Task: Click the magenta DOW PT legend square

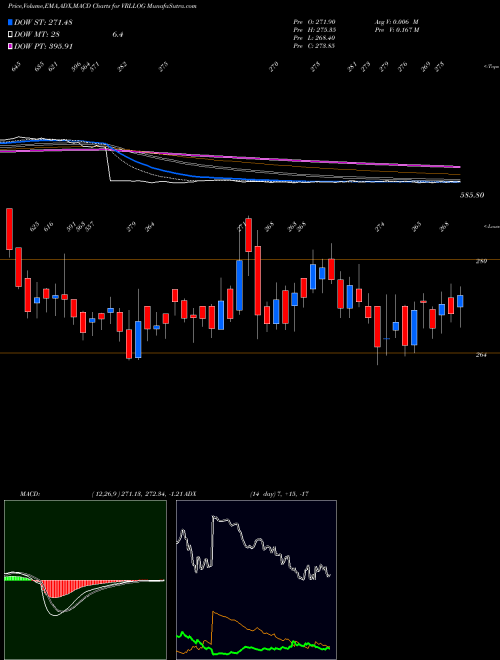Action: 10,46
